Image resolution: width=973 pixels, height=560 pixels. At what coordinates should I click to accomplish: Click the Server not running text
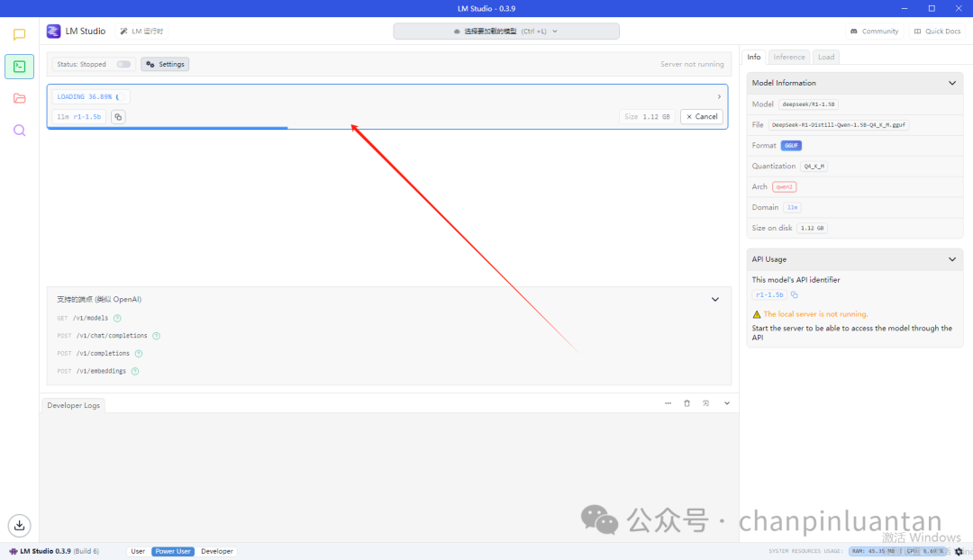coord(692,65)
